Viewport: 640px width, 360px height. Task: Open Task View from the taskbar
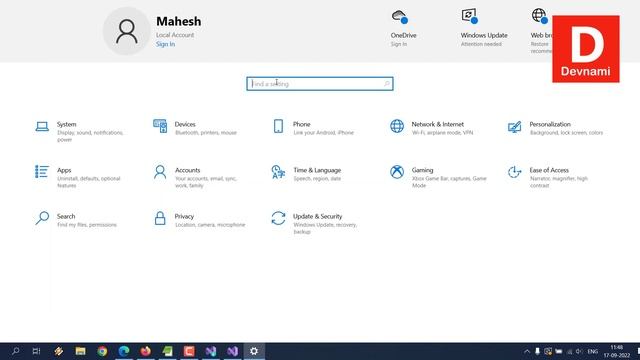[x=36, y=351]
